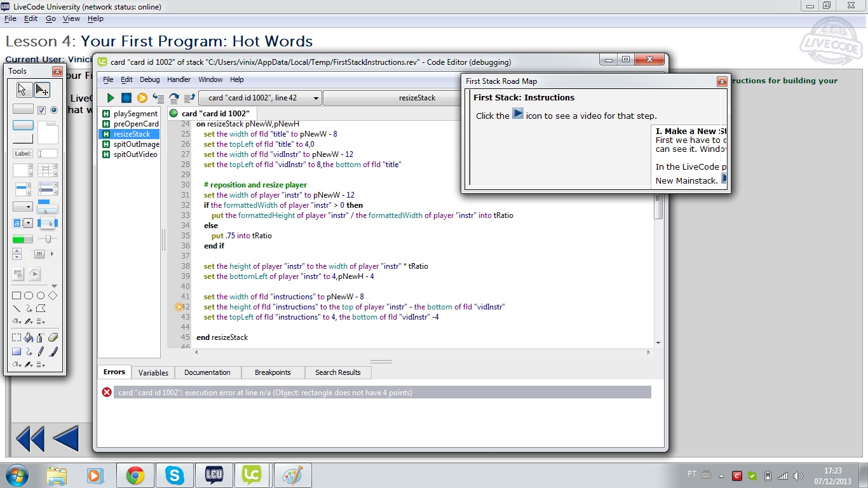Open the Debug menu in Code Editor
The image size is (868, 488).
[149, 79]
